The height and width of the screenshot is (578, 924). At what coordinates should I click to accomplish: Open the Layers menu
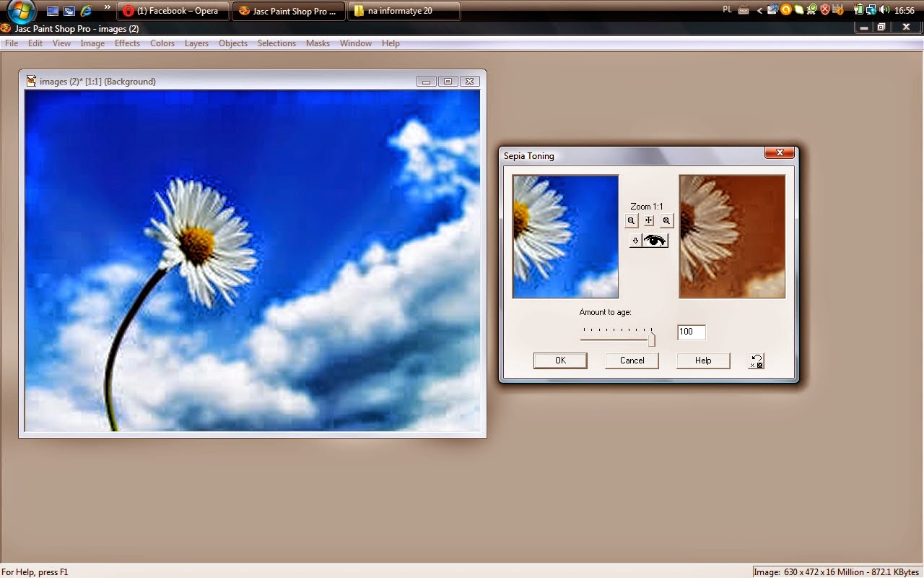(196, 43)
